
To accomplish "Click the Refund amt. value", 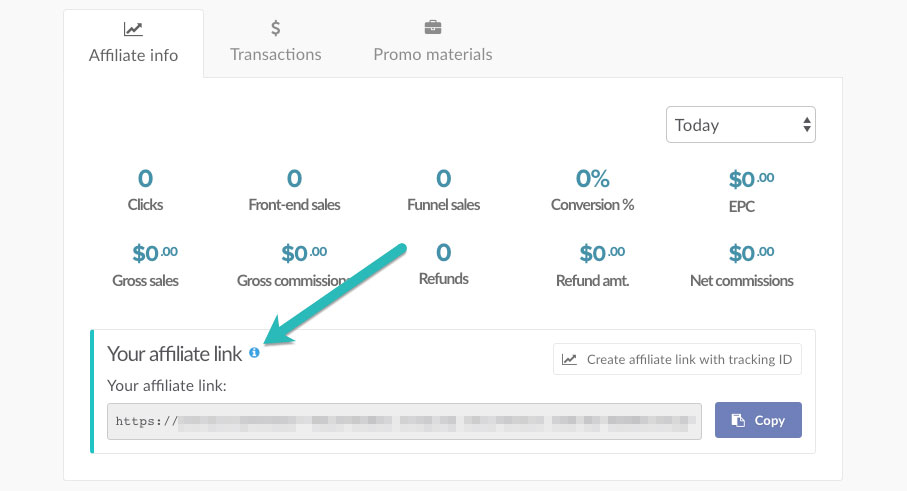I will 602,253.
